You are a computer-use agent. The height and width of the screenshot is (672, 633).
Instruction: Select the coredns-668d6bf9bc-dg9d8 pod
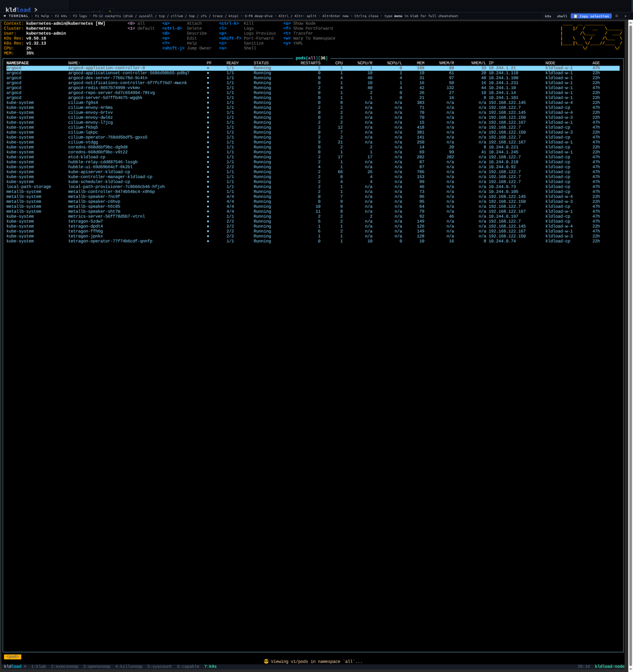tap(313, 147)
